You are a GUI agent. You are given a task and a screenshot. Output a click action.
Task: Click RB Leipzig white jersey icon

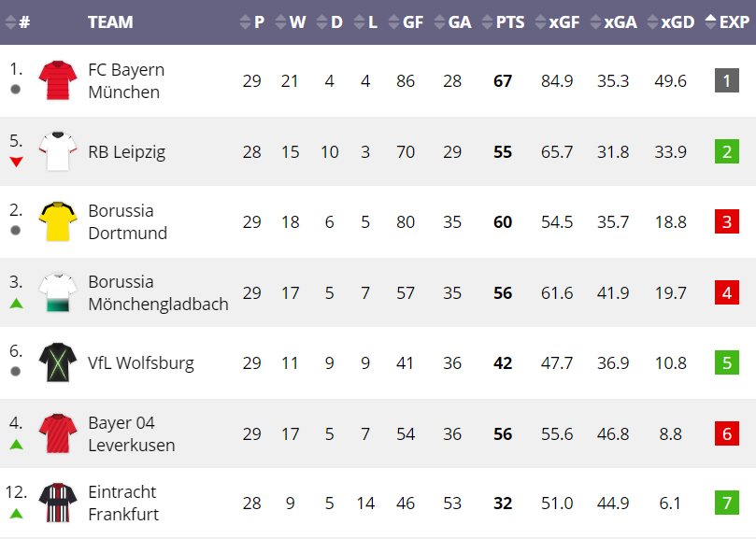[x=58, y=151]
